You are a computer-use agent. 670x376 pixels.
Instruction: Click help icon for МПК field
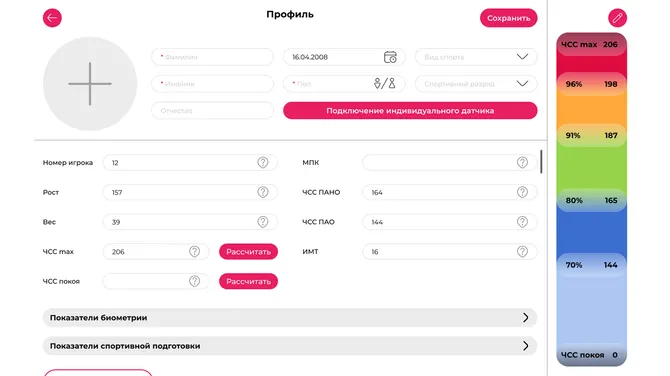pyautogui.click(x=522, y=162)
